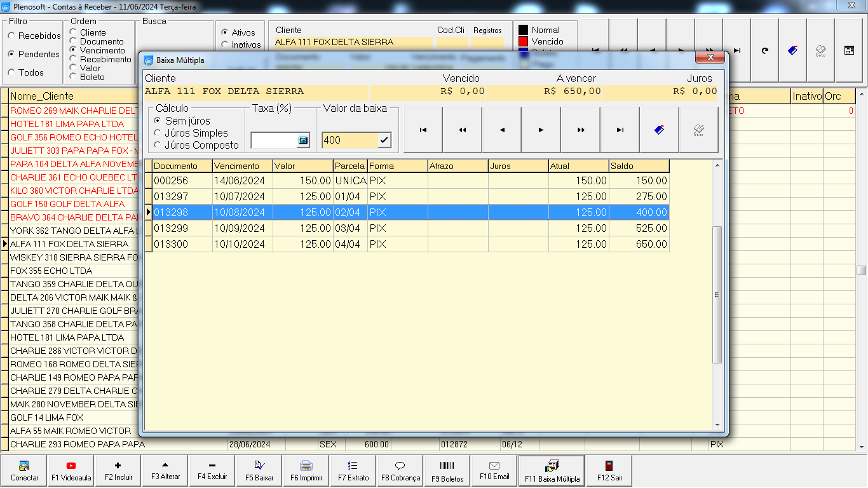Click F12 Sair button
Image resolution: width=868 pixels, height=488 pixels.
click(x=609, y=471)
